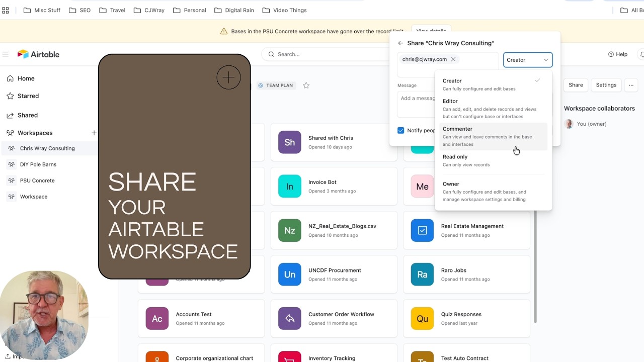The height and width of the screenshot is (362, 644).
Task: Select the Read only permission option
Action: point(493,160)
